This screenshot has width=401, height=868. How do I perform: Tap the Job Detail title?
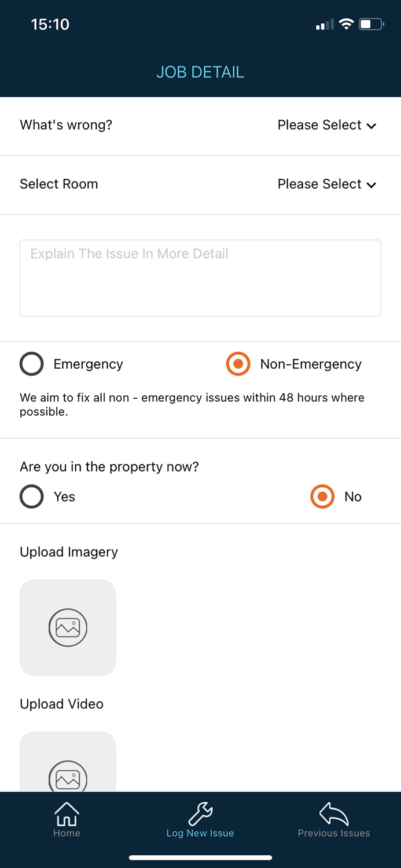point(200,72)
